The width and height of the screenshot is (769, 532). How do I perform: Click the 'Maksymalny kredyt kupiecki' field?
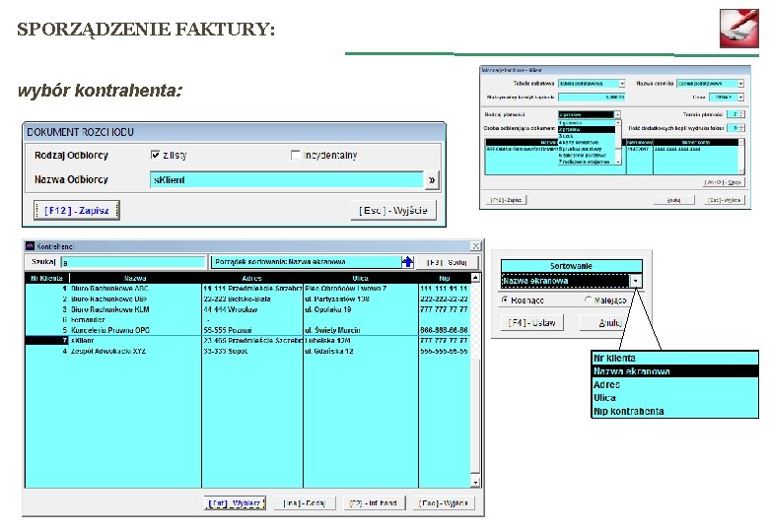click(592, 97)
